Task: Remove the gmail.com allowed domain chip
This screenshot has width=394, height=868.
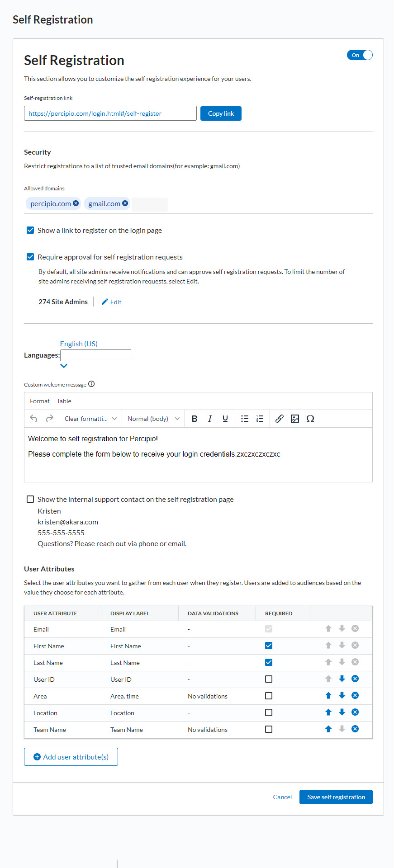Action: click(125, 203)
